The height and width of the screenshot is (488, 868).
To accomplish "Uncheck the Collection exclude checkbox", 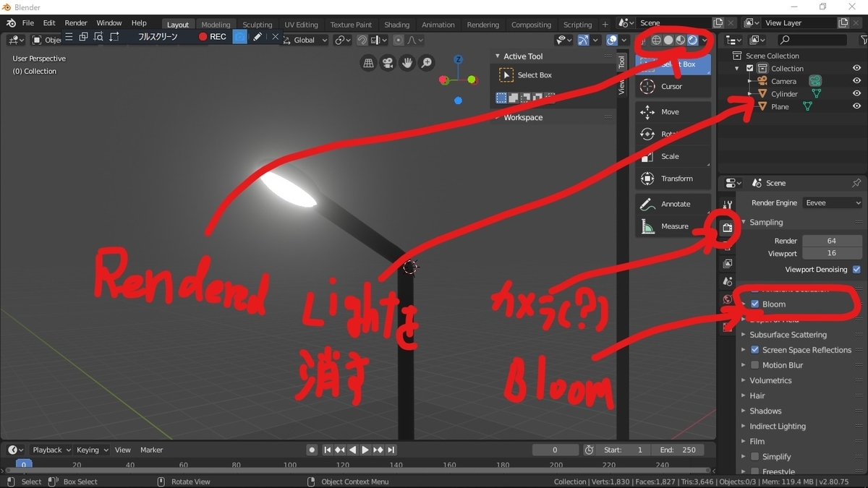I will coord(750,69).
